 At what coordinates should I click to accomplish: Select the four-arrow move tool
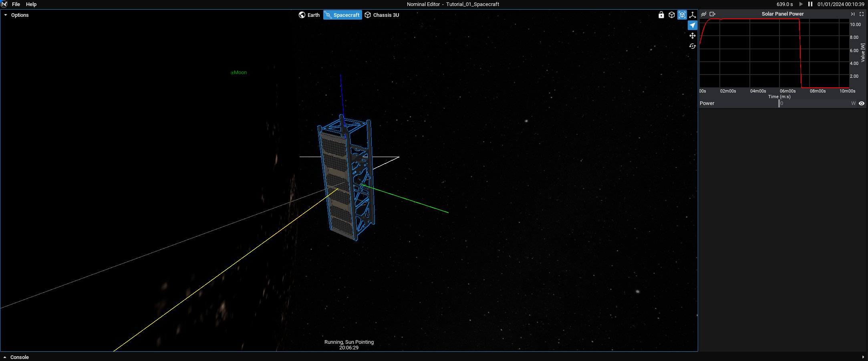[x=693, y=36]
